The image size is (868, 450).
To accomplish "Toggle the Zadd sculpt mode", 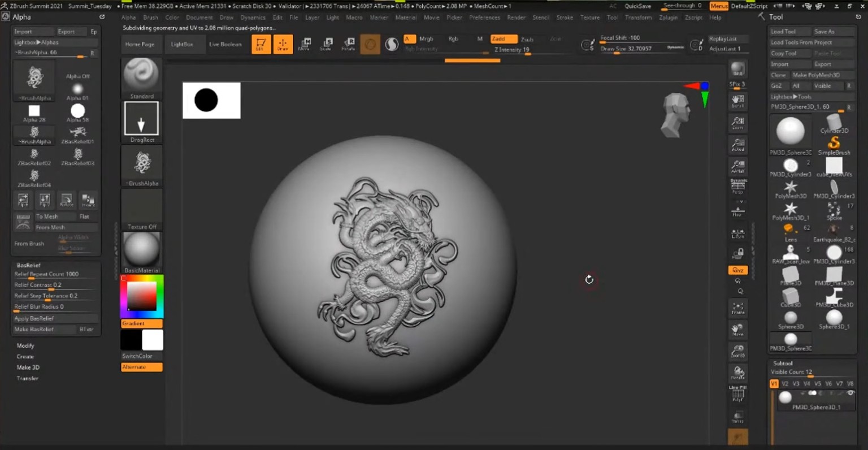I will [x=504, y=39].
